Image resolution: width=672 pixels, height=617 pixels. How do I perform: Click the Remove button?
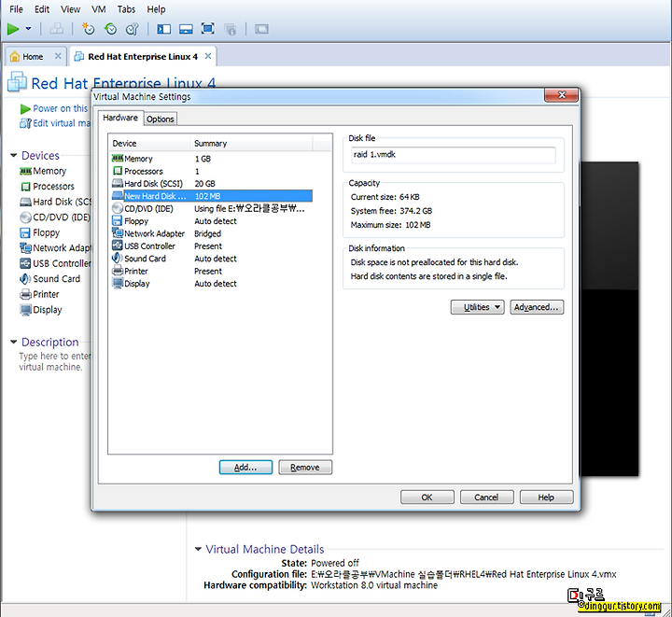(305, 468)
